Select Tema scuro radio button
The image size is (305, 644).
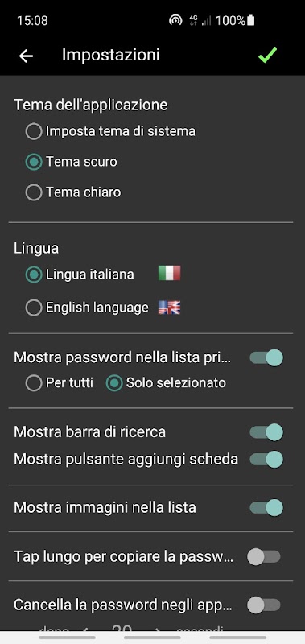34,162
